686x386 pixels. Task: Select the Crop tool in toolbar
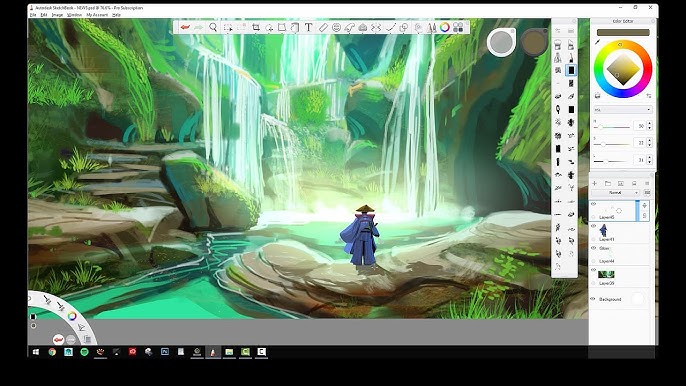pos(256,28)
